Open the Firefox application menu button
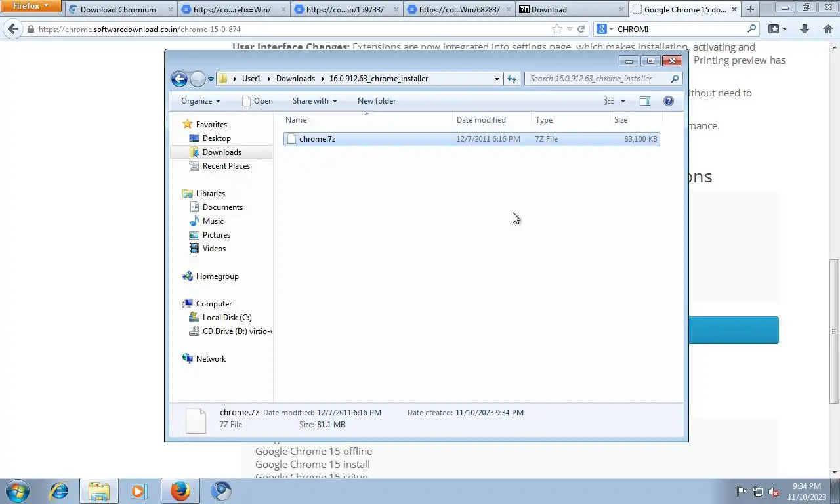 point(31,6)
